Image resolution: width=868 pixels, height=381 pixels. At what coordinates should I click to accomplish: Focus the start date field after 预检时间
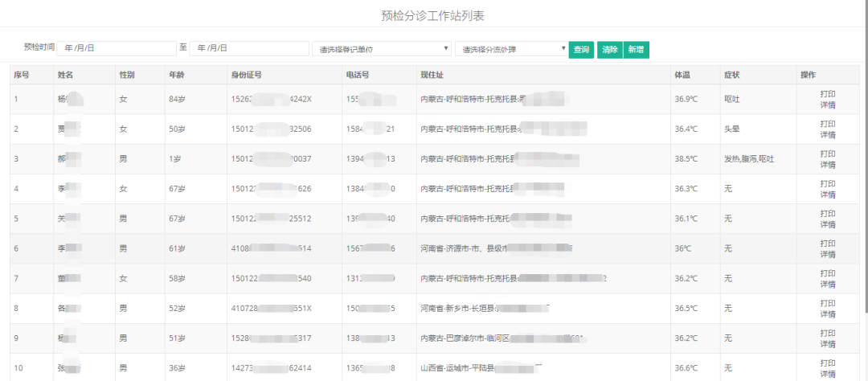tap(117, 48)
